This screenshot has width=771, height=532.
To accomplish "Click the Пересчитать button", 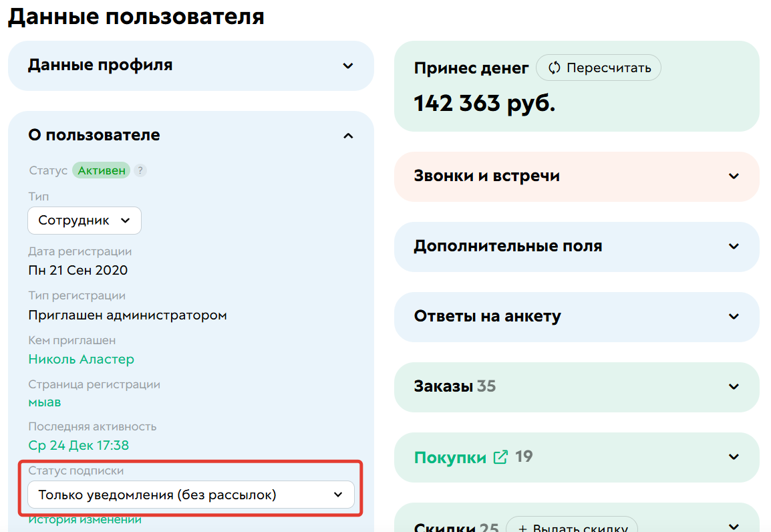I will pyautogui.click(x=599, y=67).
